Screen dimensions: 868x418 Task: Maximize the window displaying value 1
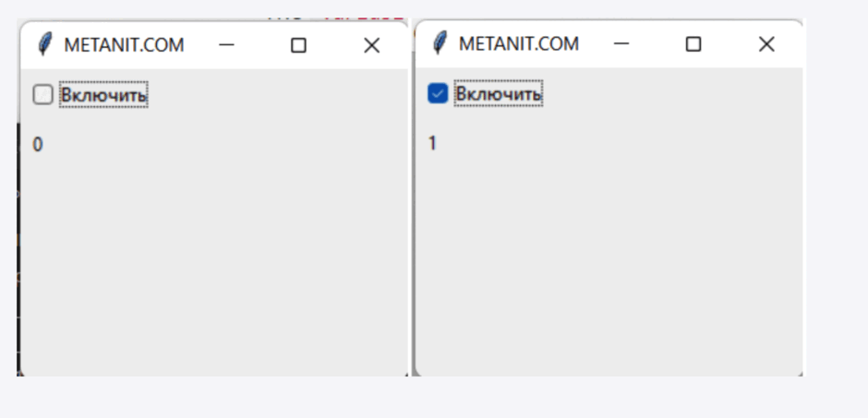pyautogui.click(x=693, y=44)
